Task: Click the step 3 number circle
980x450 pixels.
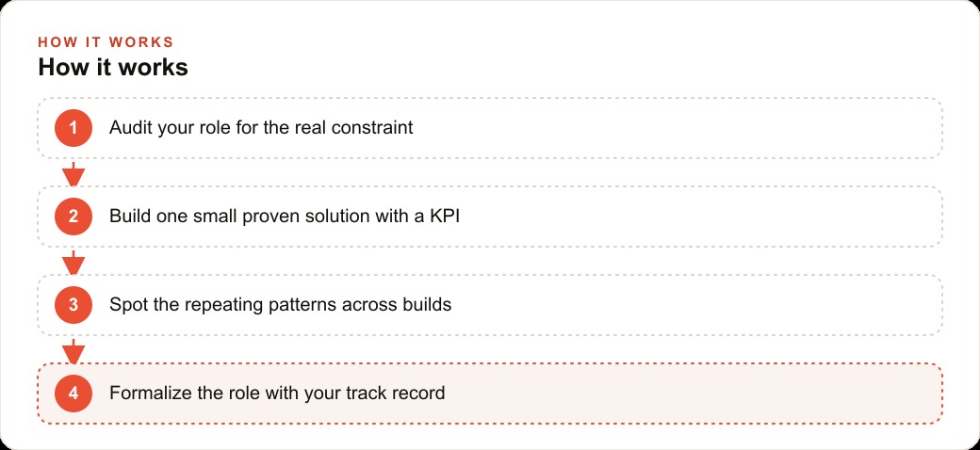Action: click(x=73, y=305)
